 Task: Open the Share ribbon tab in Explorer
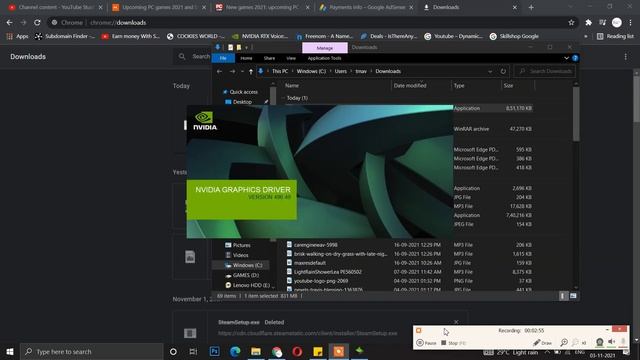click(269, 58)
